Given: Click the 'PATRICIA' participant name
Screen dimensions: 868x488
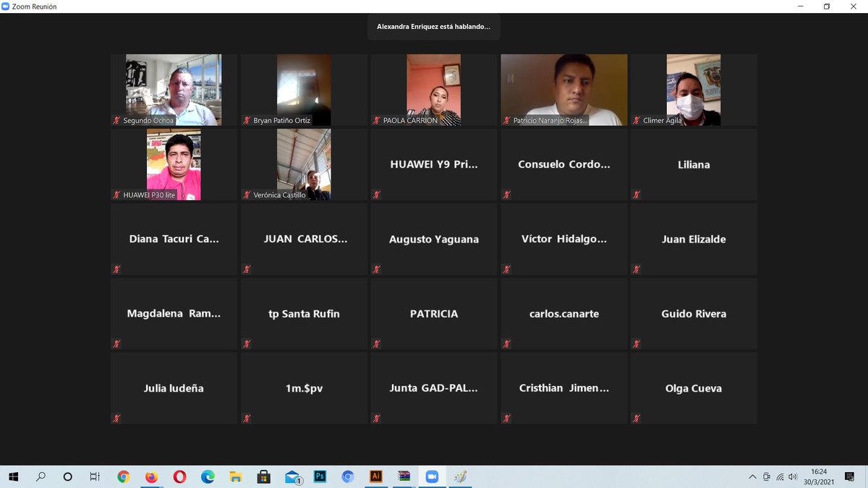Looking at the screenshot, I should 434,313.
